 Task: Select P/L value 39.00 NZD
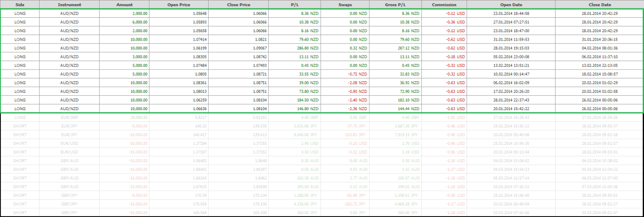[294, 83]
